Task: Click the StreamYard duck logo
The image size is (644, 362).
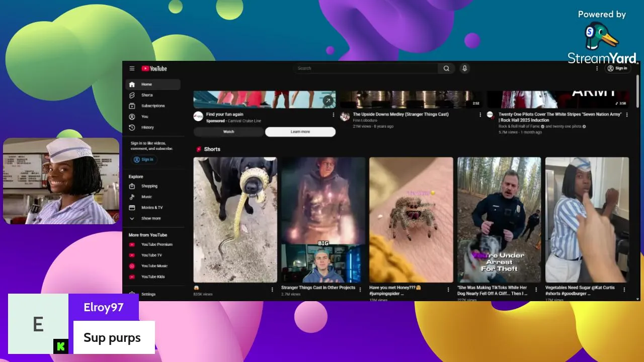Action: coord(601,36)
